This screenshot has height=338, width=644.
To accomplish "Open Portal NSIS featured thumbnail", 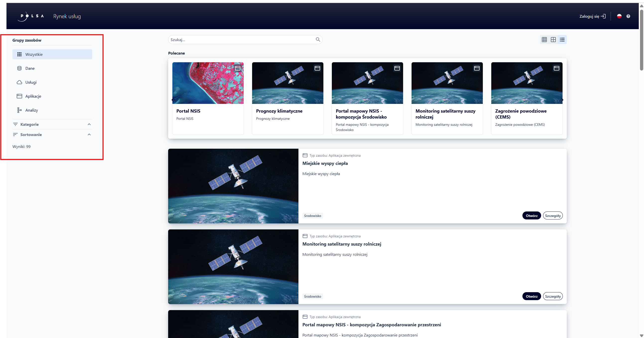I will (208, 83).
